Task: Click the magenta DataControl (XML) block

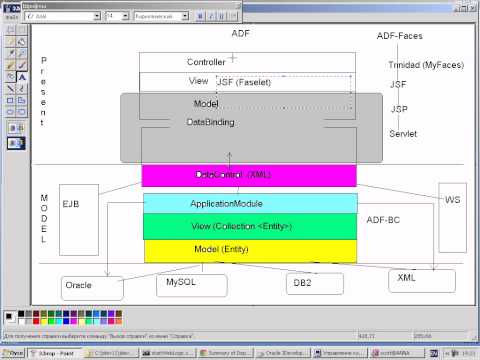Action: (249, 175)
